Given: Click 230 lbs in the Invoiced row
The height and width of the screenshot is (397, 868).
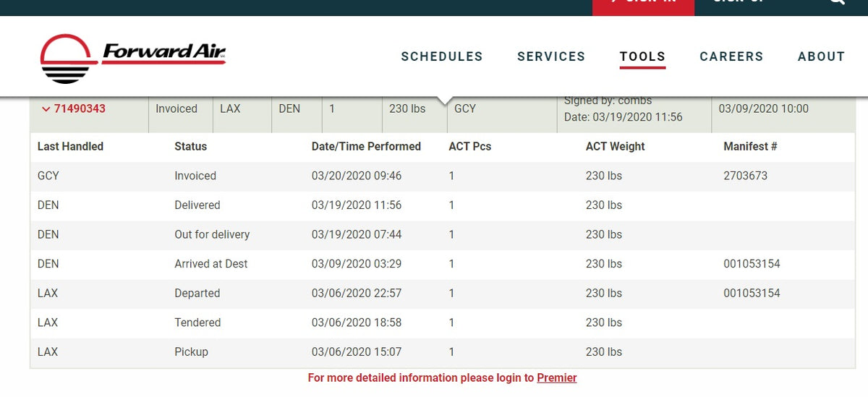Looking at the screenshot, I should click(x=604, y=176).
